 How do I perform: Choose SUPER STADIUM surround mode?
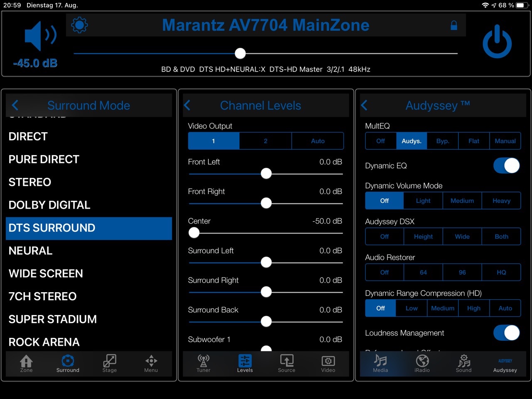89,319
